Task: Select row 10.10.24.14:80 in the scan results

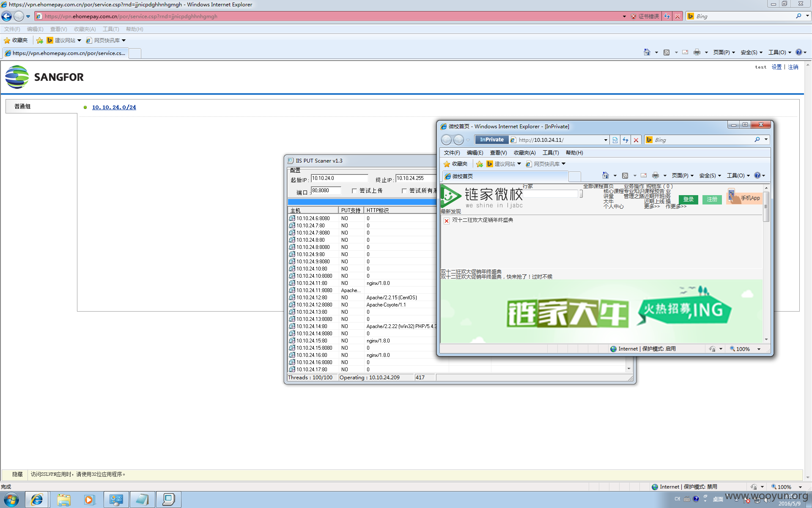Action: click(362, 326)
